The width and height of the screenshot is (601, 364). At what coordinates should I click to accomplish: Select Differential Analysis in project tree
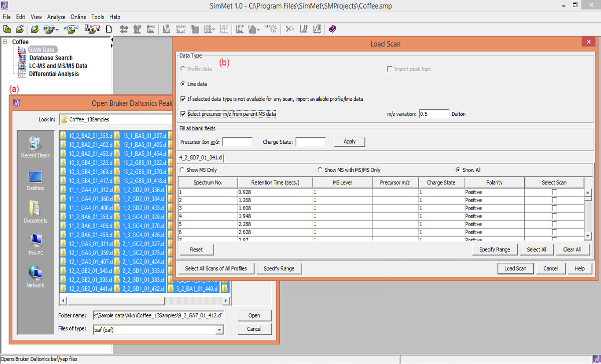coord(54,74)
